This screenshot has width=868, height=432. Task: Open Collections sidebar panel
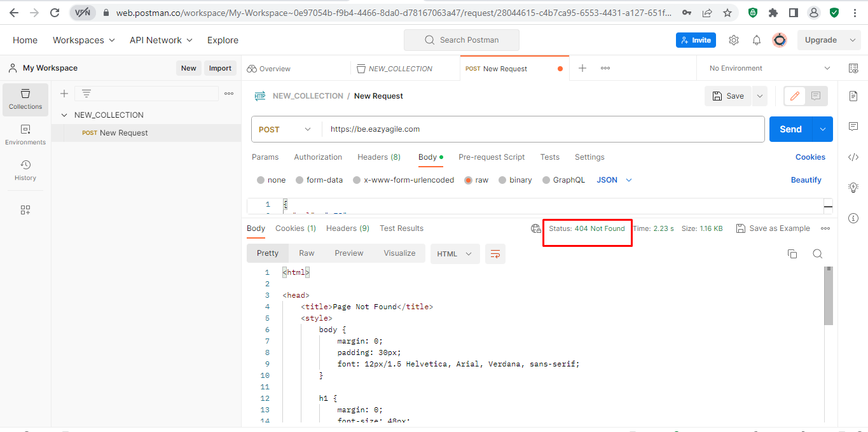tap(25, 99)
